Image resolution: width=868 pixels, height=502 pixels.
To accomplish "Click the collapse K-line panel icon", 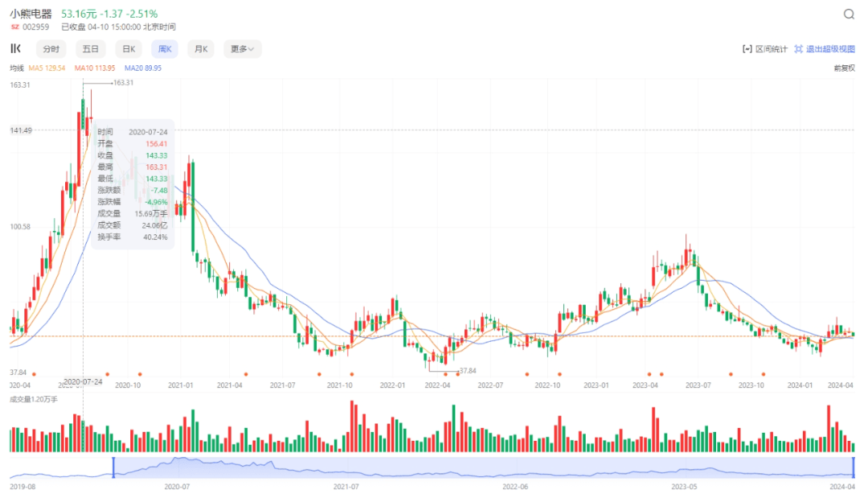I will [x=15, y=49].
